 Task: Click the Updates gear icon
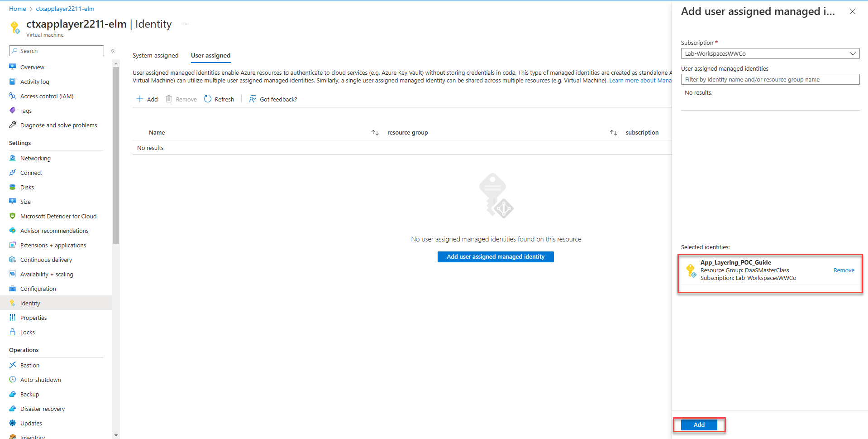13,423
